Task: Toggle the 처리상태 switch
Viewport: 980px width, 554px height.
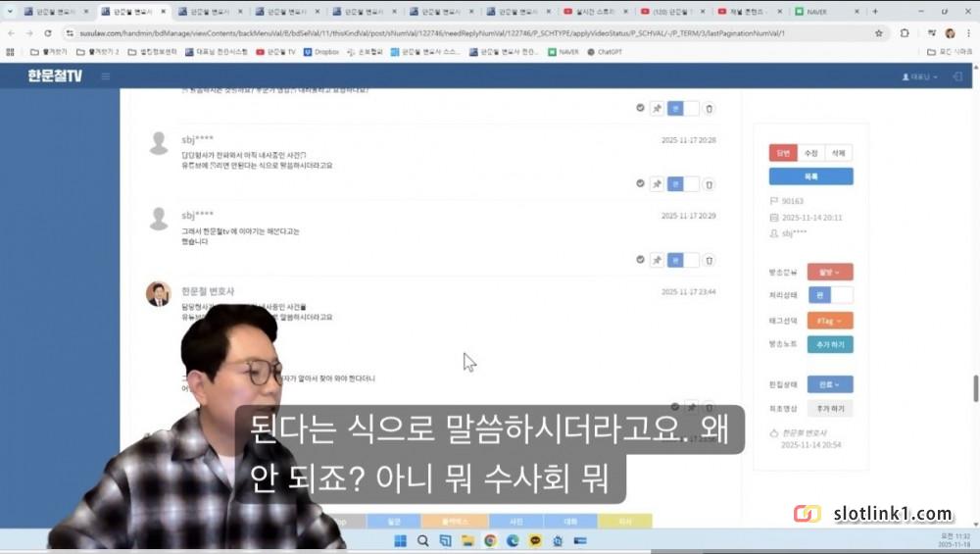Action: pyautogui.click(x=830, y=295)
